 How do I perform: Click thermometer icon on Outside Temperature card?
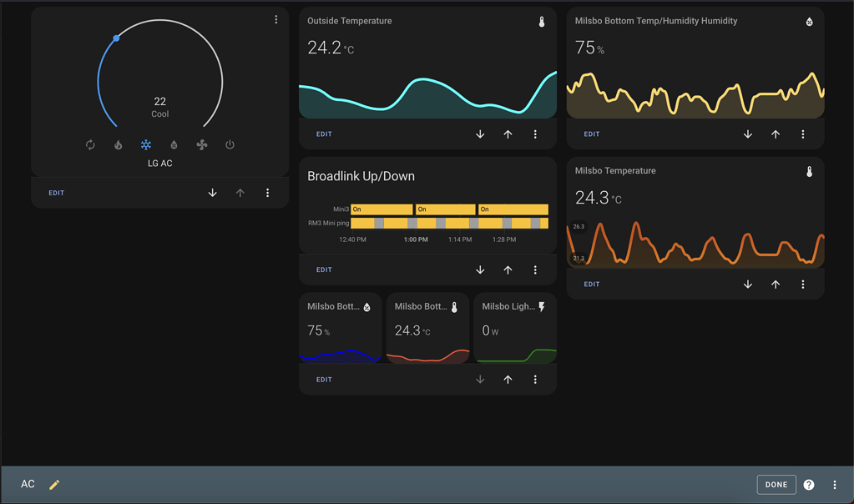tap(542, 21)
